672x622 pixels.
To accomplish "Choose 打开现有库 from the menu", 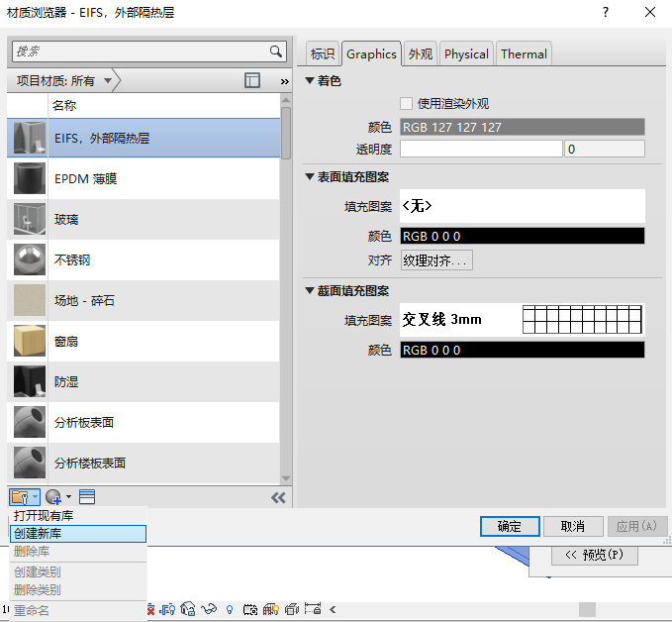I will pos(78,516).
